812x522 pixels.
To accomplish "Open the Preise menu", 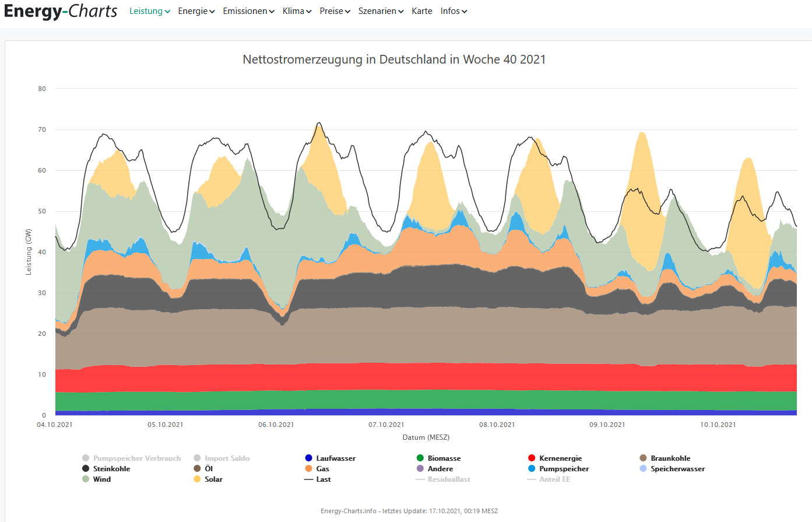I will tap(335, 11).
